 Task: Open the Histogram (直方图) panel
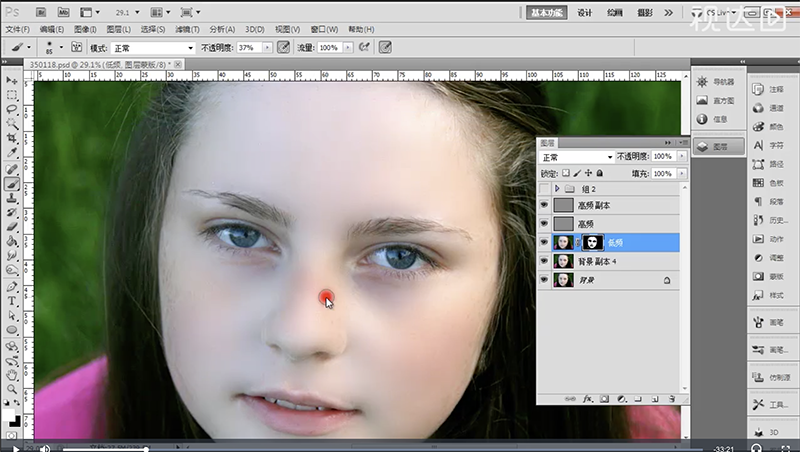tap(716, 101)
